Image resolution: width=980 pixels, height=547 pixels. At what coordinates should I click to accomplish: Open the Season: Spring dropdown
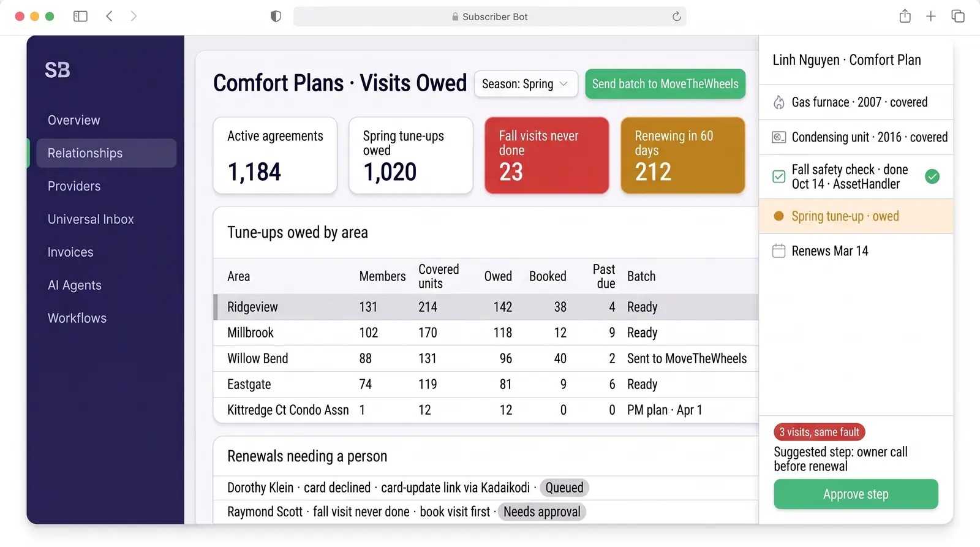click(x=526, y=84)
